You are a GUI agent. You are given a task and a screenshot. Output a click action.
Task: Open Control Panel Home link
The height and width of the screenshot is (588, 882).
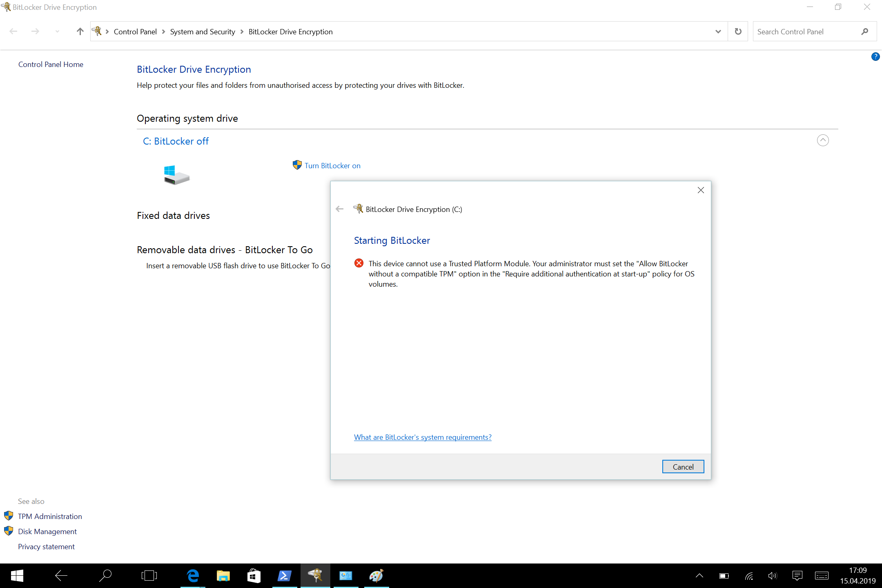pyautogui.click(x=51, y=65)
